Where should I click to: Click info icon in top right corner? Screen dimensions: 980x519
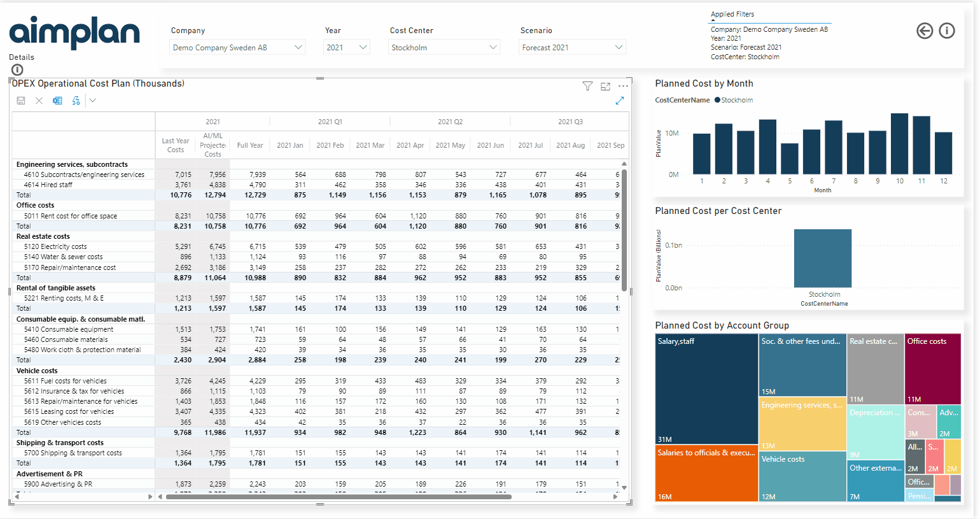(947, 31)
